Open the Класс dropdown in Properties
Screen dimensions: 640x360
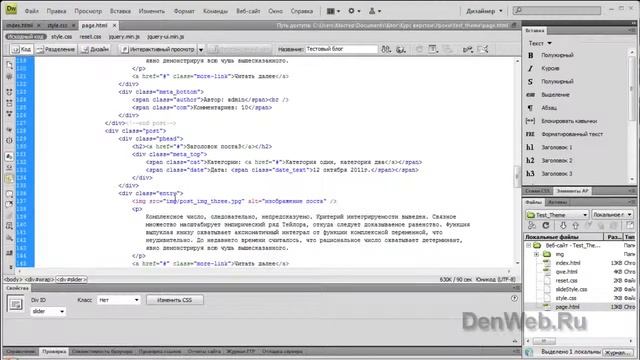(x=118, y=300)
